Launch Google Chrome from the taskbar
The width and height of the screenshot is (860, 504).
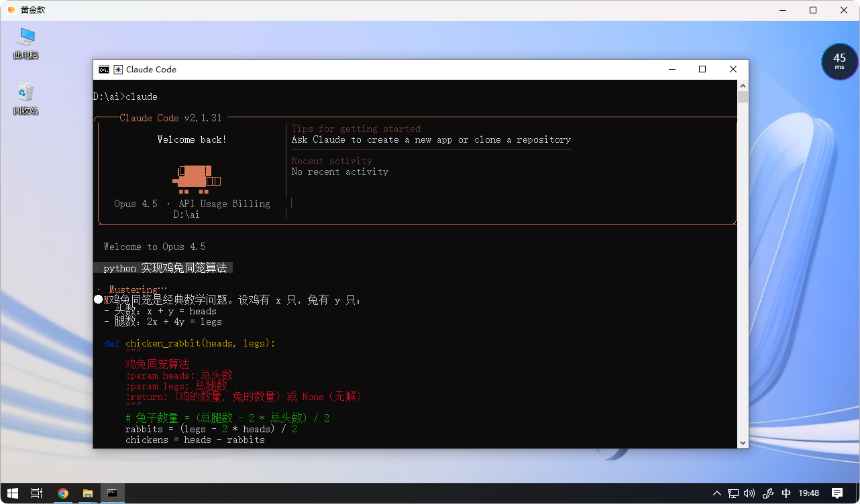click(x=62, y=493)
